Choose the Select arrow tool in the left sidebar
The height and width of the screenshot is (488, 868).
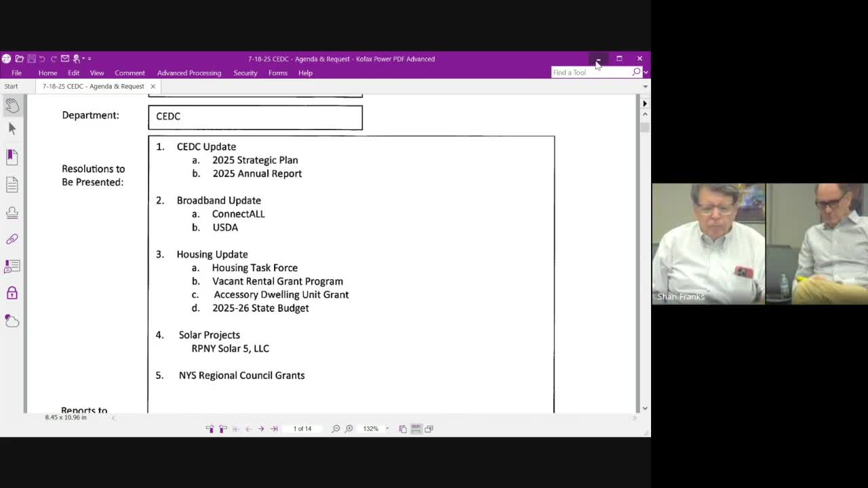click(x=12, y=129)
